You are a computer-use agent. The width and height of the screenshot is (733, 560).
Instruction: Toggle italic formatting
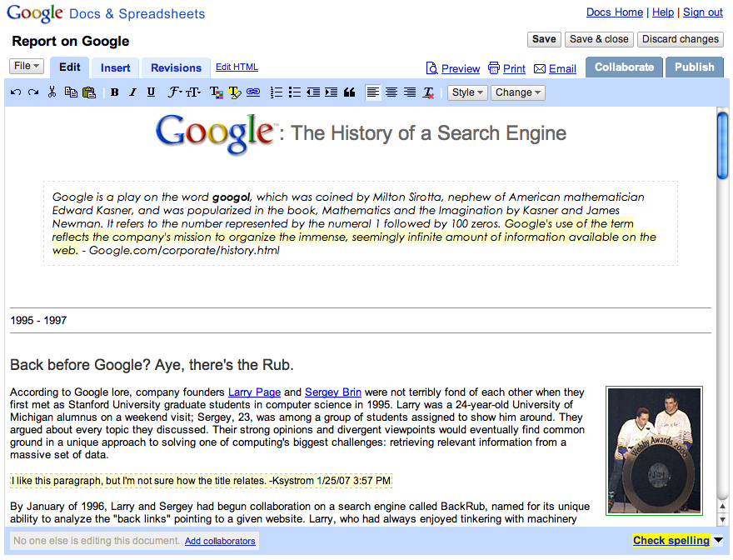pos(132,92)
